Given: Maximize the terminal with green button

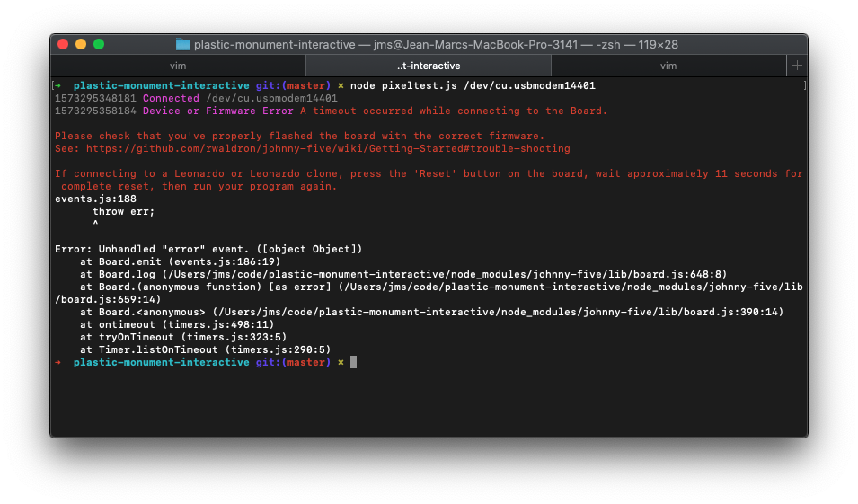Looking at the screenshot, I should tap(99, 44).
